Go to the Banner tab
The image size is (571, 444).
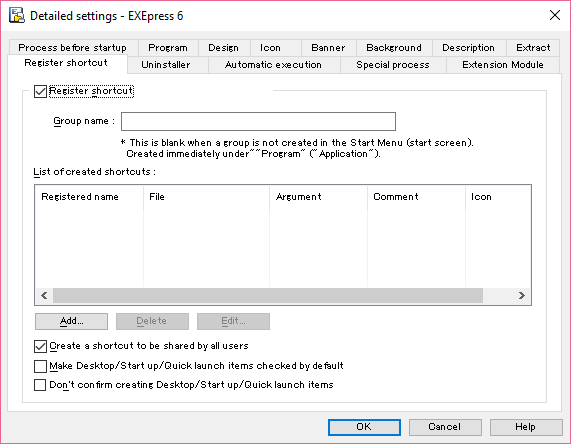pos(328,48)
